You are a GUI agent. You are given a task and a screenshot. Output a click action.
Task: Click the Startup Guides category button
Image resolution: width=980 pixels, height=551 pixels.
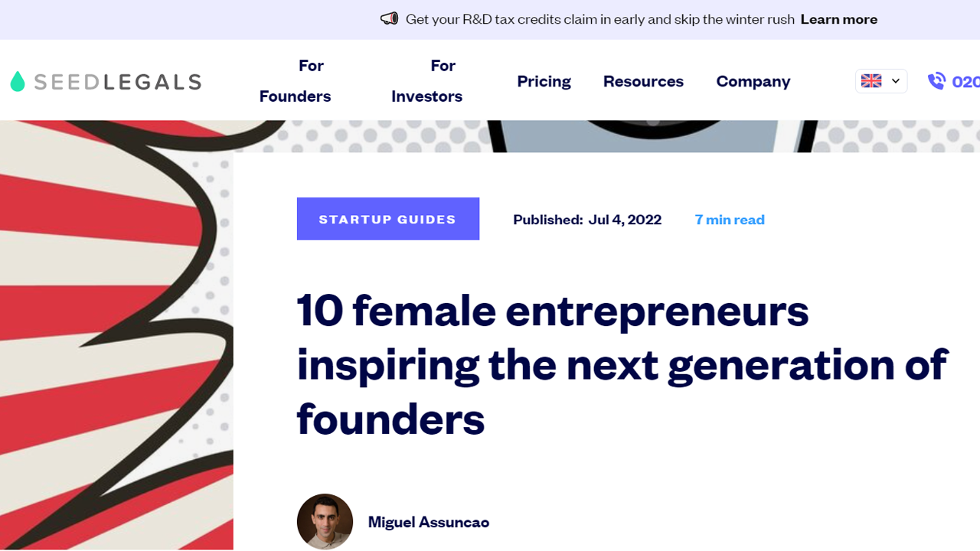point(388,219)
